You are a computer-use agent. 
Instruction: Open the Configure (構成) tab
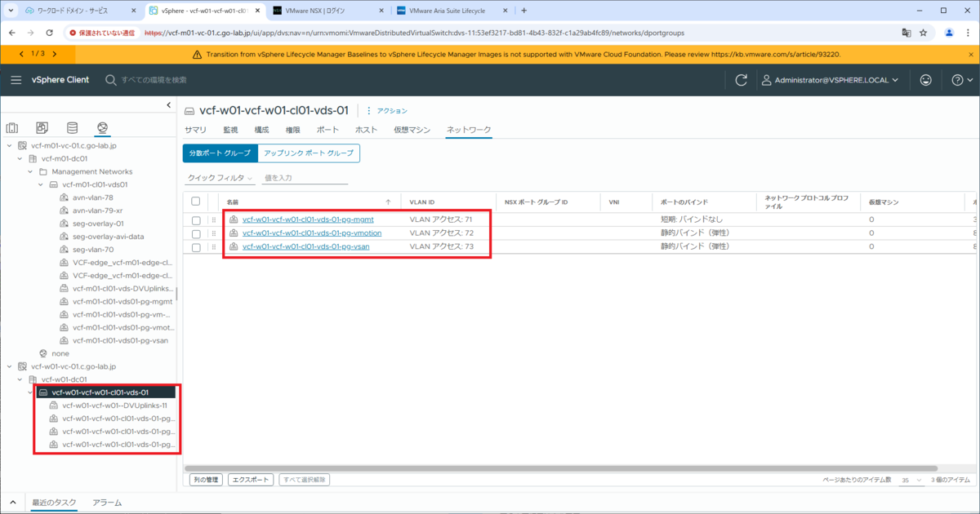[261, 130]
